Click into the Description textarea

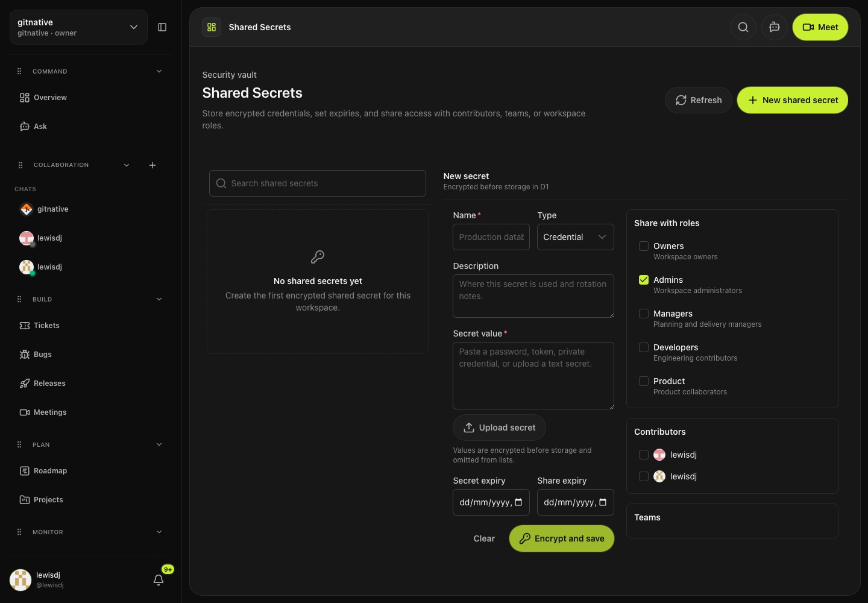pos(533,296)
